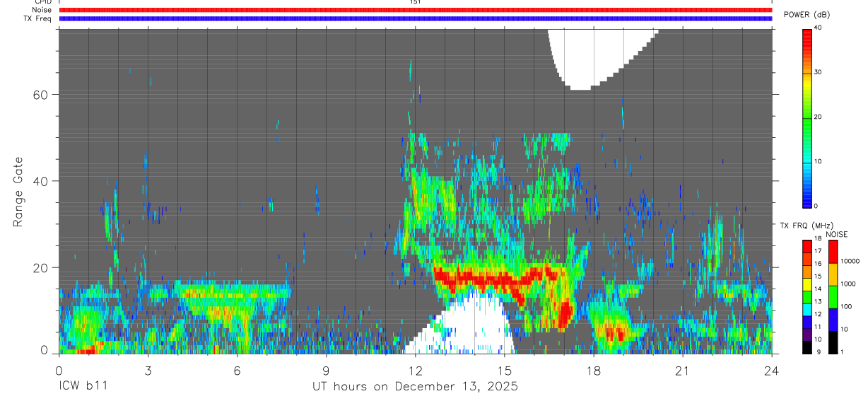Click the TX FRQ (MHz) color scale
The height and width of the screenshot is (401, 868).
coord(807,296)
